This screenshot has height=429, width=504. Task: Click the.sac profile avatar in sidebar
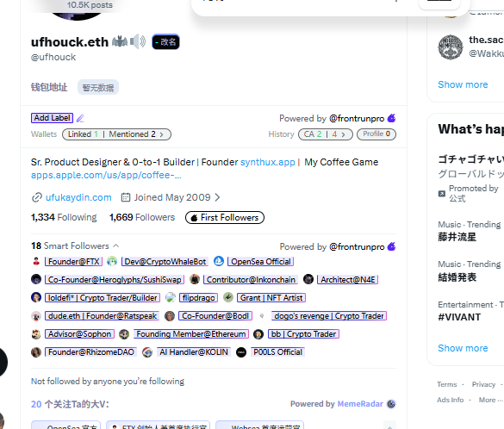click(451, 47)
